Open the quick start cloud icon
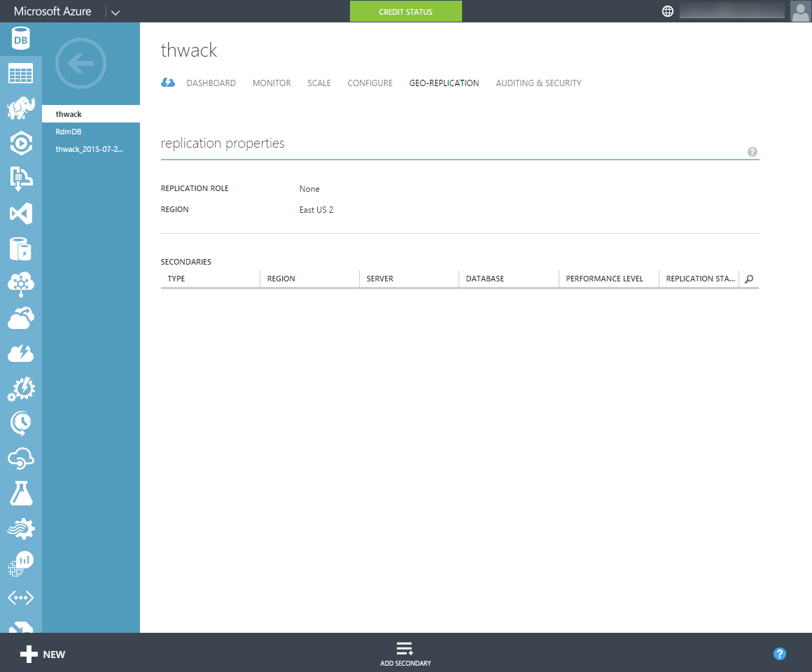The height and width of the screenshot is (672, 812). [x=168, y=83]
